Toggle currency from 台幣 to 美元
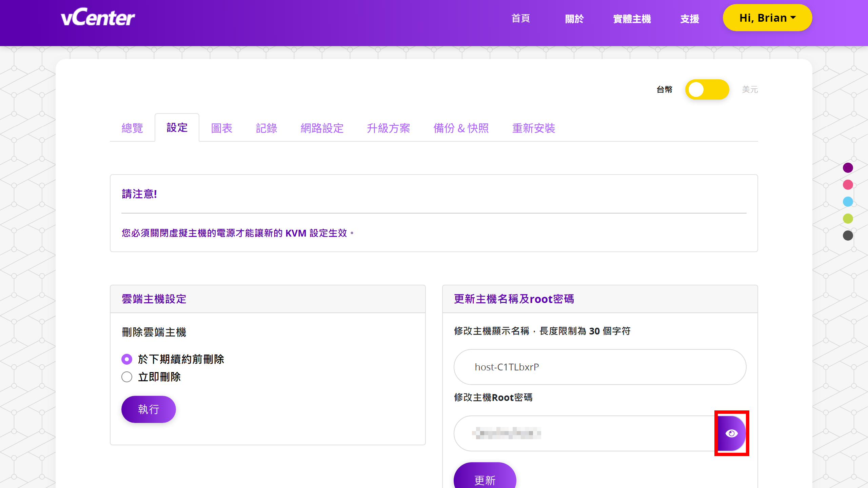 click(707, 89)
